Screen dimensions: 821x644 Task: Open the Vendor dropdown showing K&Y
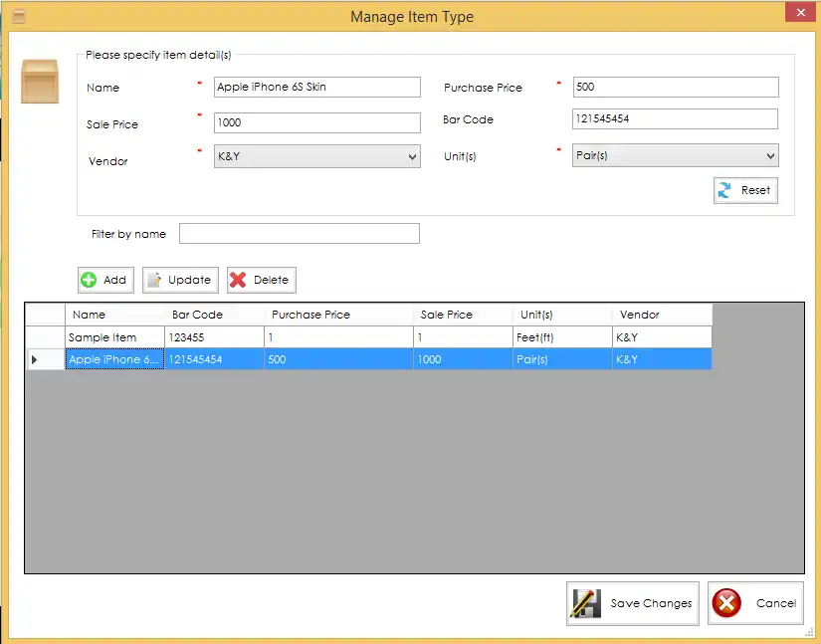(x=316, y=156)
